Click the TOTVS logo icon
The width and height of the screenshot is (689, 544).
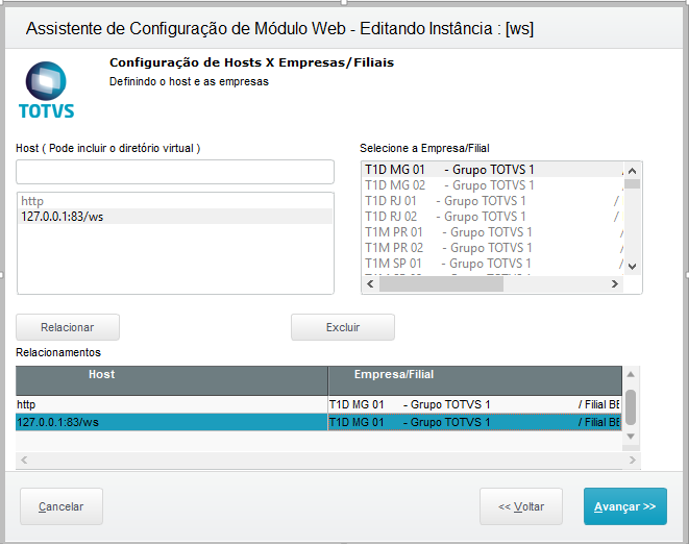point(46,90)
